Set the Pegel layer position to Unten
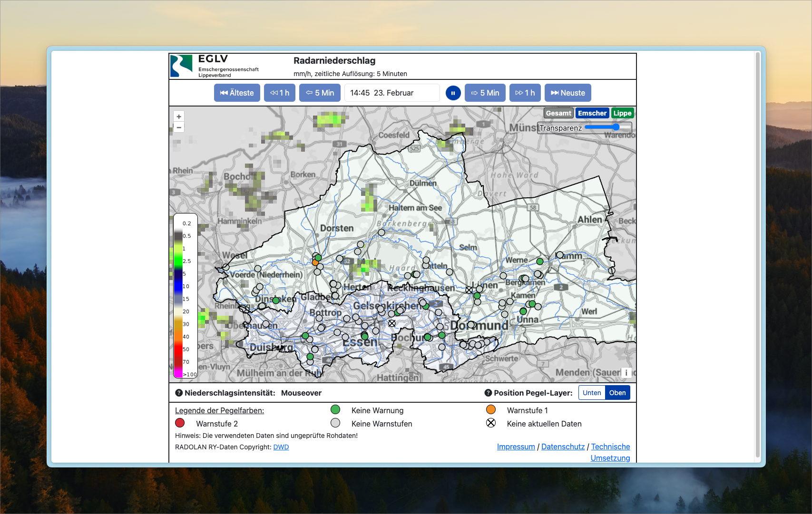 pos(592,393)
